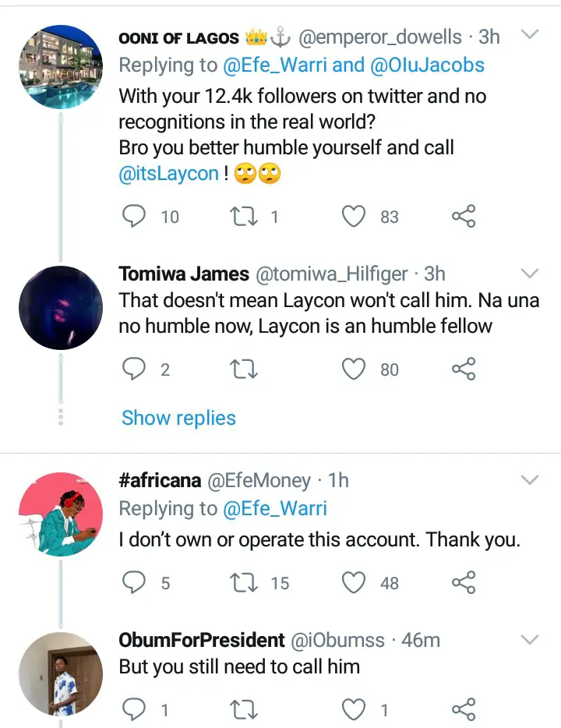View OONI OF LAGOS profile avatar
This screenshot has height=728, width=561.
[61, 66]
